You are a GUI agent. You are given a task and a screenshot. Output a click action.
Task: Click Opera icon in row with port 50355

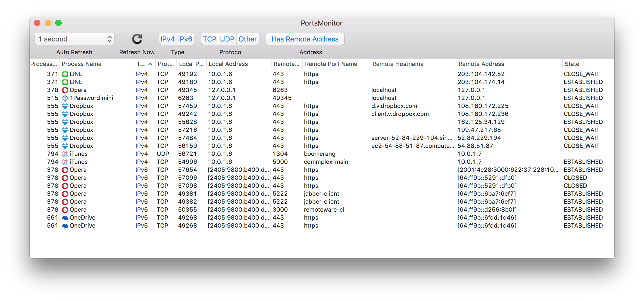coord(65,210)
